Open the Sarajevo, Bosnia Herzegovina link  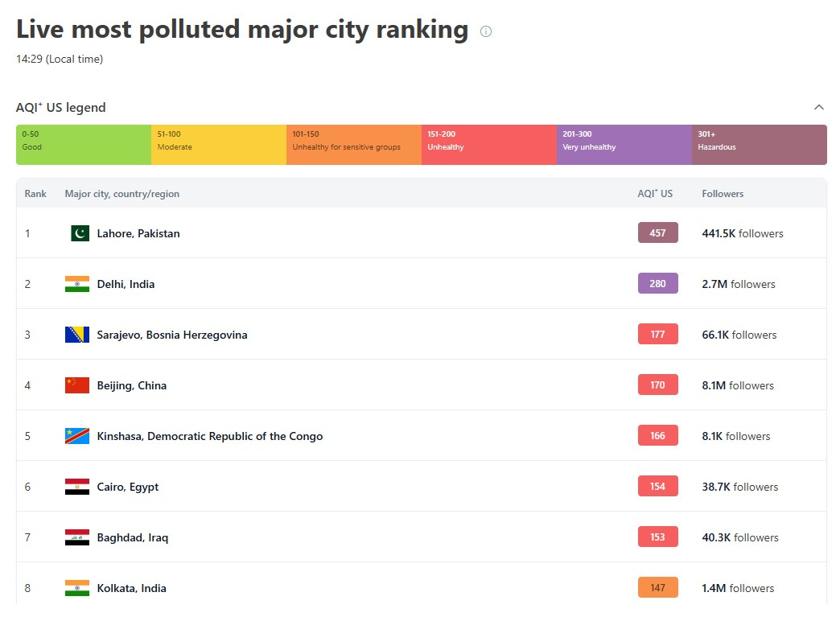[x=172, y=335]
